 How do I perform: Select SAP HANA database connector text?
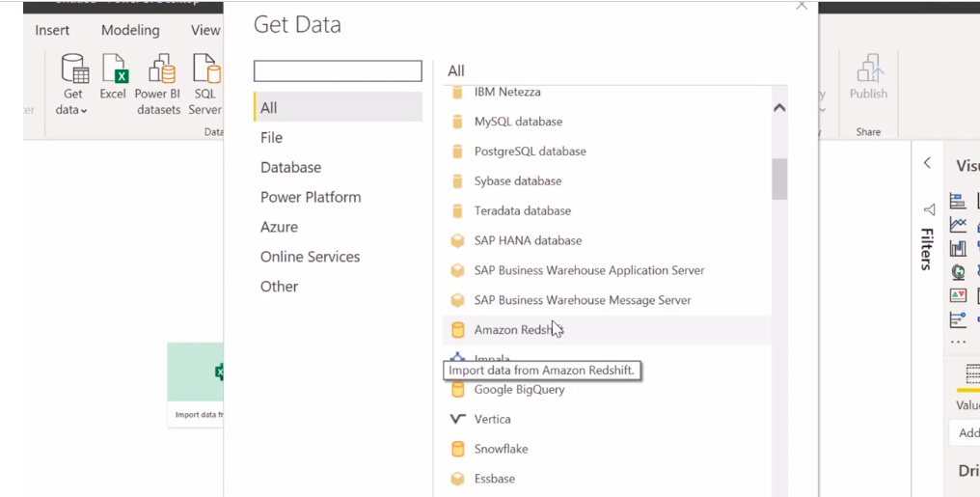[528, 240]
